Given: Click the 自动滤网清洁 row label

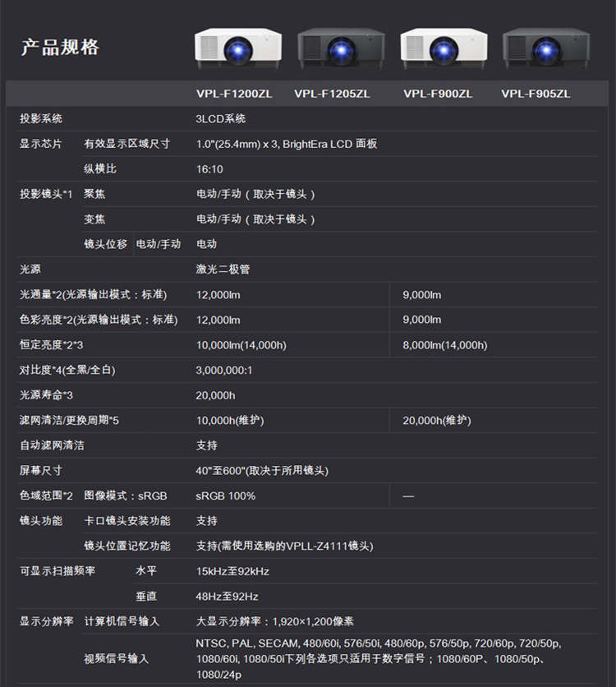Looking at the screenshot, I should pyautogui.click(x=52, y=445).
